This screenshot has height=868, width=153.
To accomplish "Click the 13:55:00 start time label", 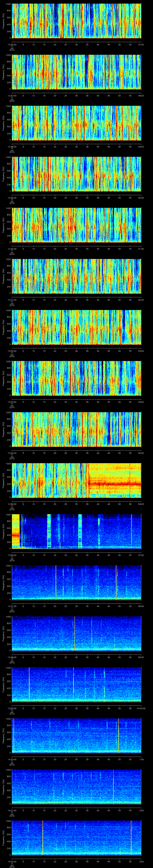I will 12,504.
